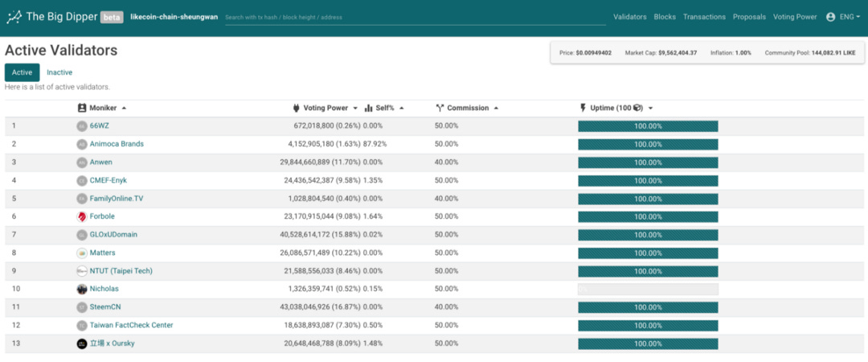Click Nicholas's empty uptime bar
Screen dimensions: 868x362
coord(649,290)
